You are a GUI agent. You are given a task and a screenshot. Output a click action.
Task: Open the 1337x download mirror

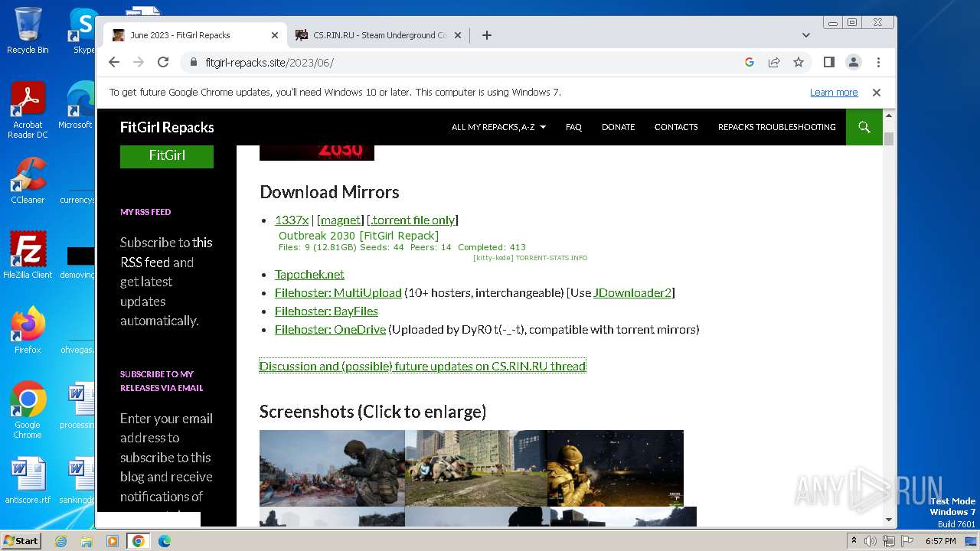coord(292,220)
